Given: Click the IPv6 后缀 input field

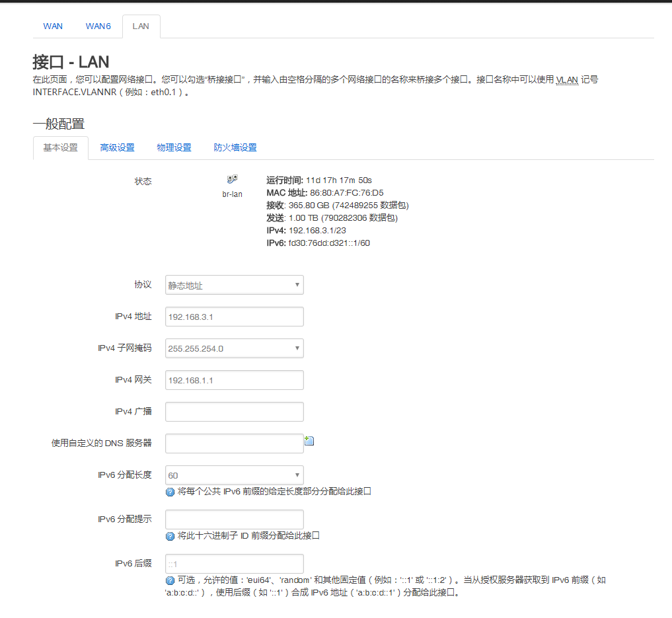Looking at the screenshot, I should click(235, 564).
